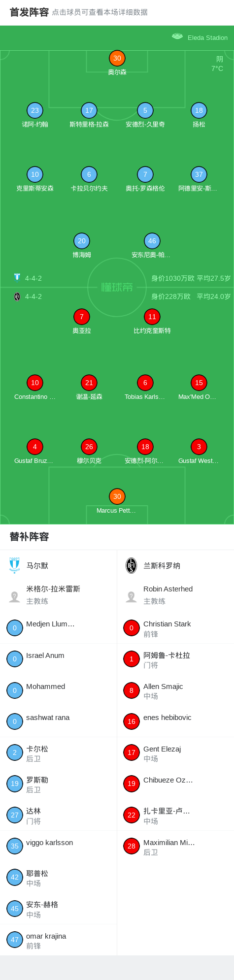The height and width of the screenshot is (980, 234).
Task: Tap goalkeeper number 30 奥尔森 icon
Action: 117,58
